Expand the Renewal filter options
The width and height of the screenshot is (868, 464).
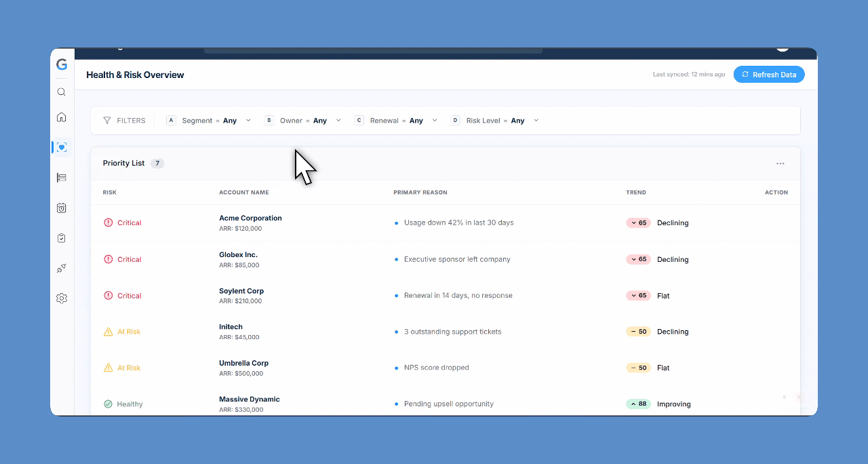pyautogui.click(x=435, y=120)
